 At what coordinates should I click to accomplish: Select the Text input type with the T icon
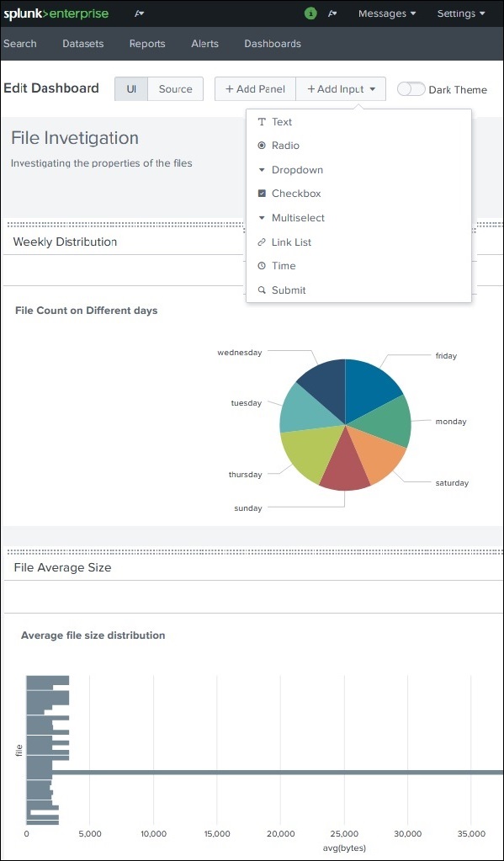(x=264, y=121)
